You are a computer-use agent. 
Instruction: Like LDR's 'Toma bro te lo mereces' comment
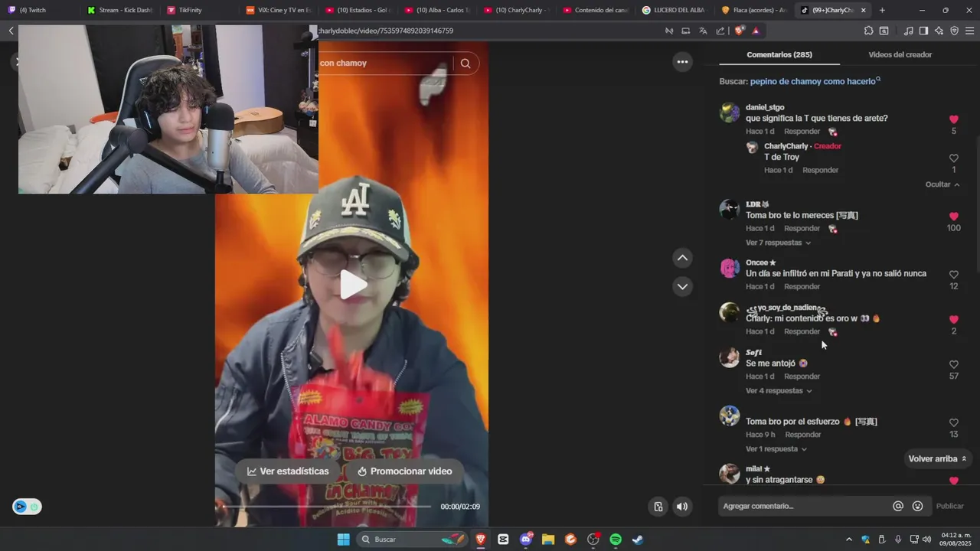click(x=953, y=217)
